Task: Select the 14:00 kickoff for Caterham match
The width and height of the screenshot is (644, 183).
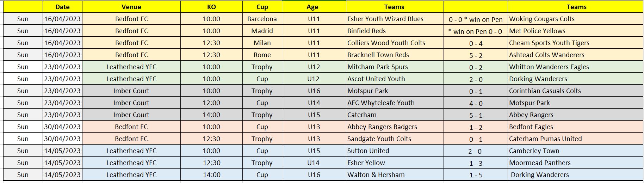Action: (x=211, y=115)
